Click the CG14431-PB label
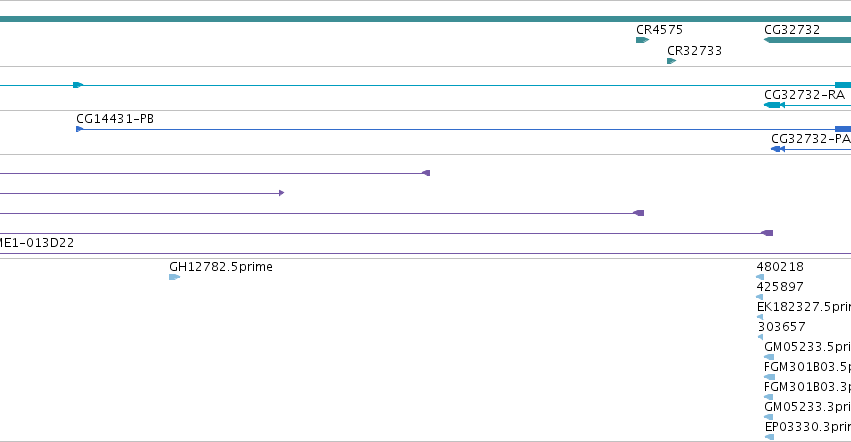The height and width of the screenshot is (442, 851). (115, 119)
